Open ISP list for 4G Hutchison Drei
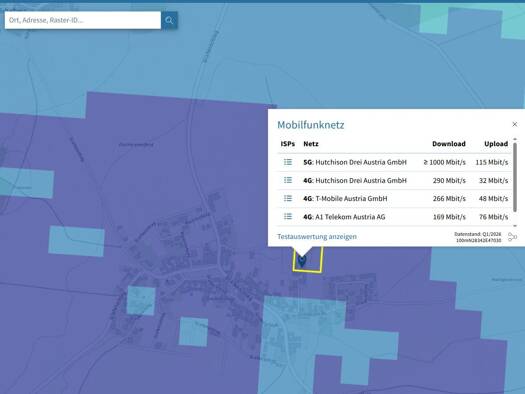The width and height of the screenshot is (525, 394). [x=288, y=180]
